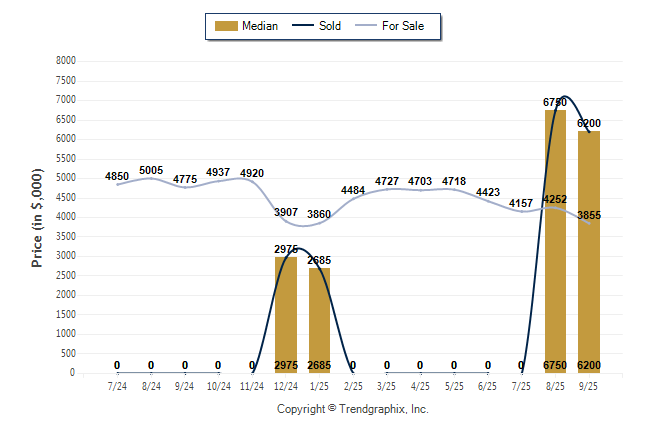646x434 pixels.
Task: Click the 7/24 x-axis label
Action: pyautogui.click(x=117, y=385)
